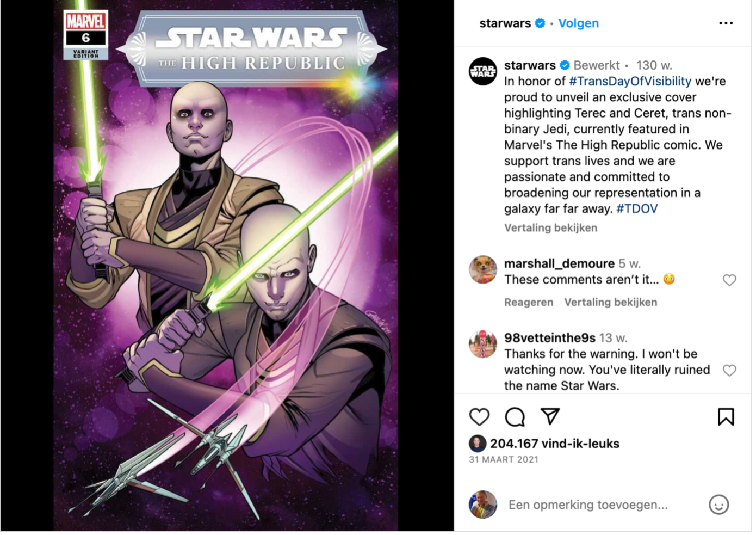Open 98vetteinthe9s's profile picture
Image resolution: width=756 pixels, height=535 pixels.
pos(482,343)
